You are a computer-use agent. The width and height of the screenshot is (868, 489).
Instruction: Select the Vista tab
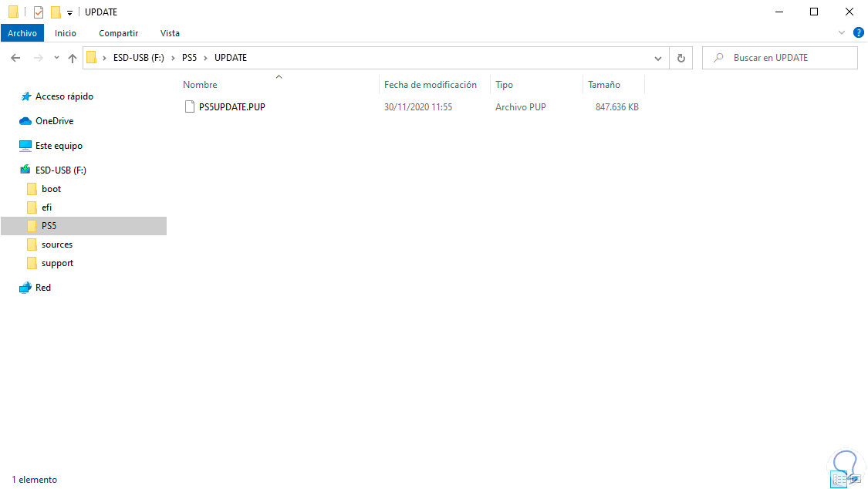point(170,33)
